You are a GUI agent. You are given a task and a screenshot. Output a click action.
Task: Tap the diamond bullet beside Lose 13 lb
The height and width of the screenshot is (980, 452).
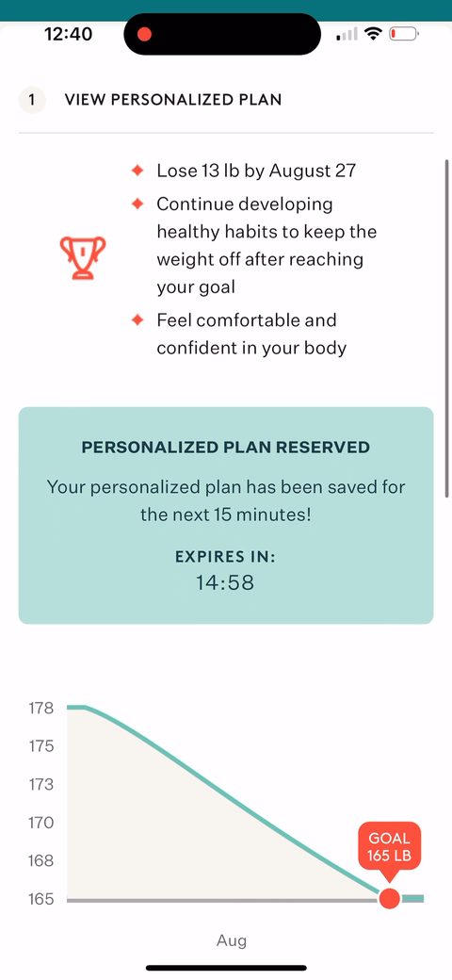tap(137, 171)
